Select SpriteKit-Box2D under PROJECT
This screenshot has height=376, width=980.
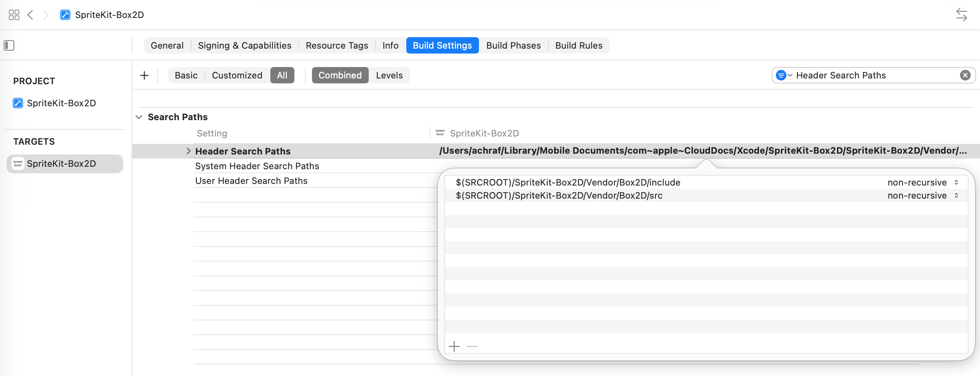[55, 103]
